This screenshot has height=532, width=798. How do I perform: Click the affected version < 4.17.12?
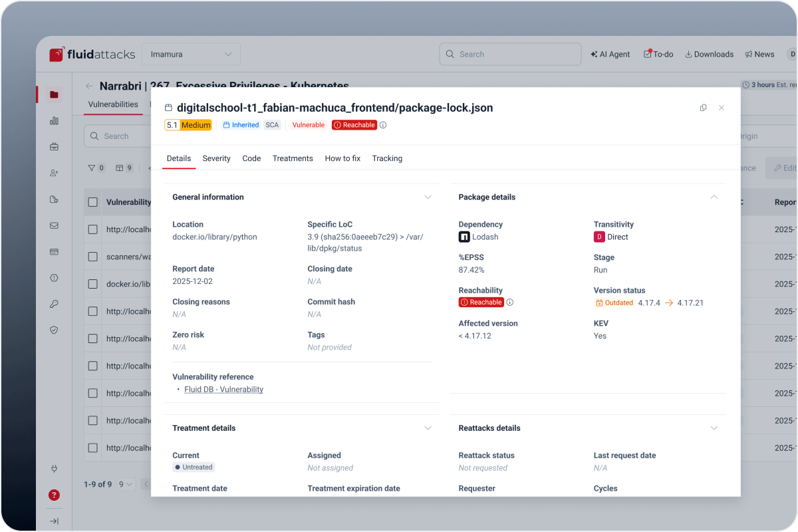(475, 336)
